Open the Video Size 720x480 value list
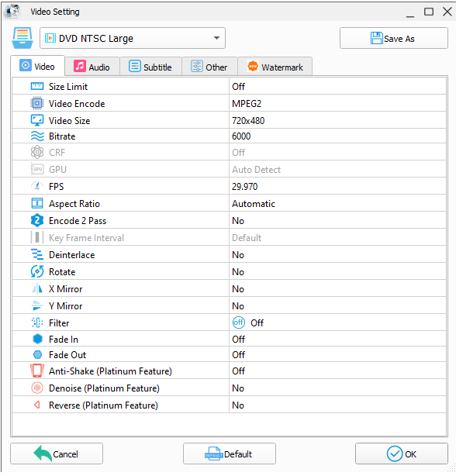 337,120
